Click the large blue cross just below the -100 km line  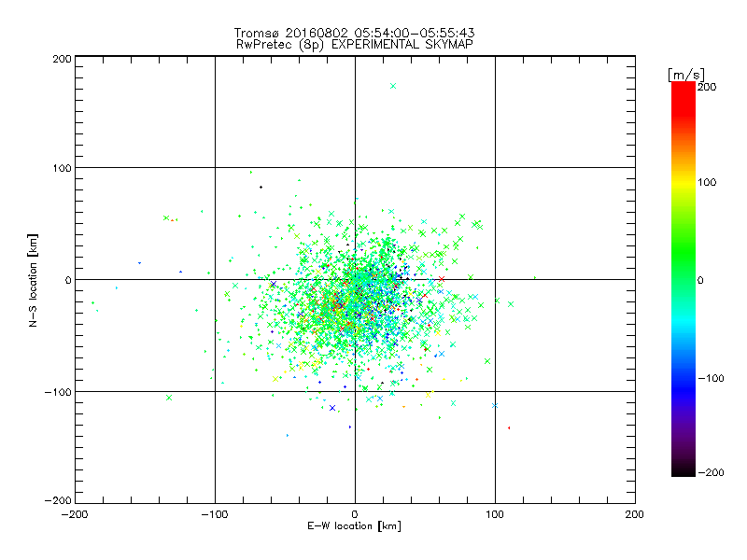tap(332, 408)
